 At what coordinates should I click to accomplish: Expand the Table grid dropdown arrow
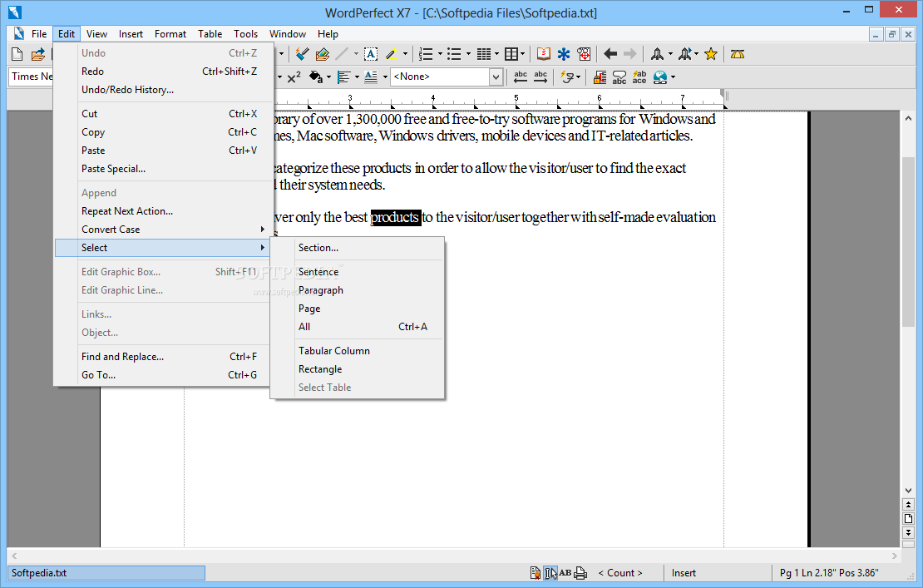click(x=523, y=54)
